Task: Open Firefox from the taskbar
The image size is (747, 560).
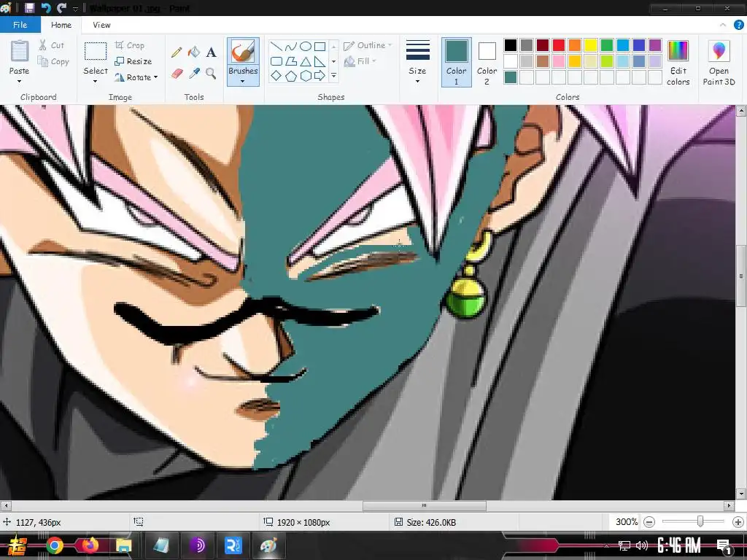Action: [90, 545]
